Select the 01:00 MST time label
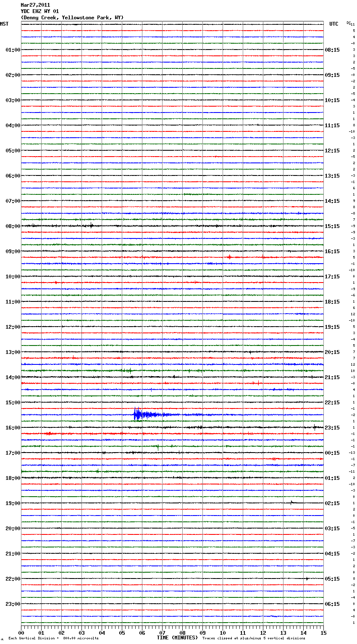The image size is (357, 644). tap(13, 50)
